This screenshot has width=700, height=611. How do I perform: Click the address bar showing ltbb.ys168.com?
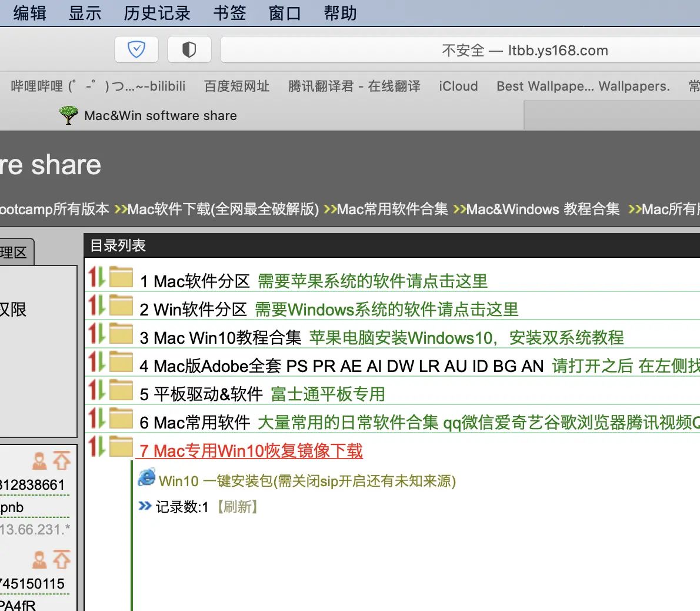(460, 50)
